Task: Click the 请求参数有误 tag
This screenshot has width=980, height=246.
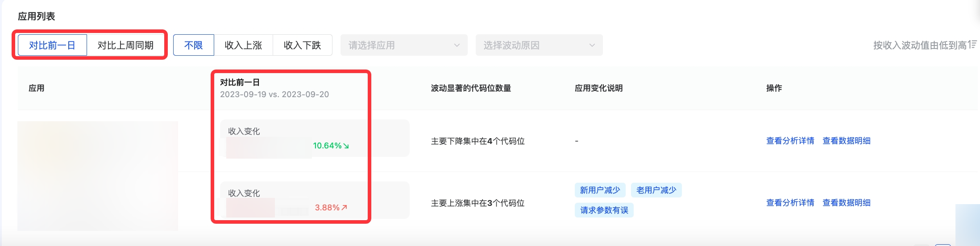Action: pos(604,210)
